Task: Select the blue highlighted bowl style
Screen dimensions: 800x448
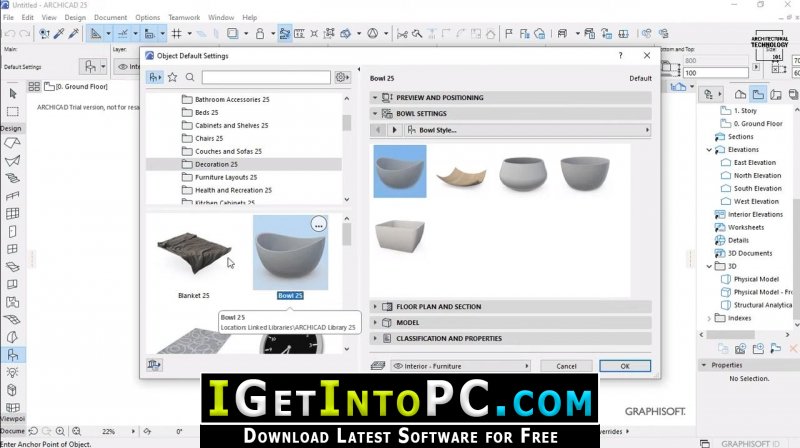Action: click(x=400, y=171)
